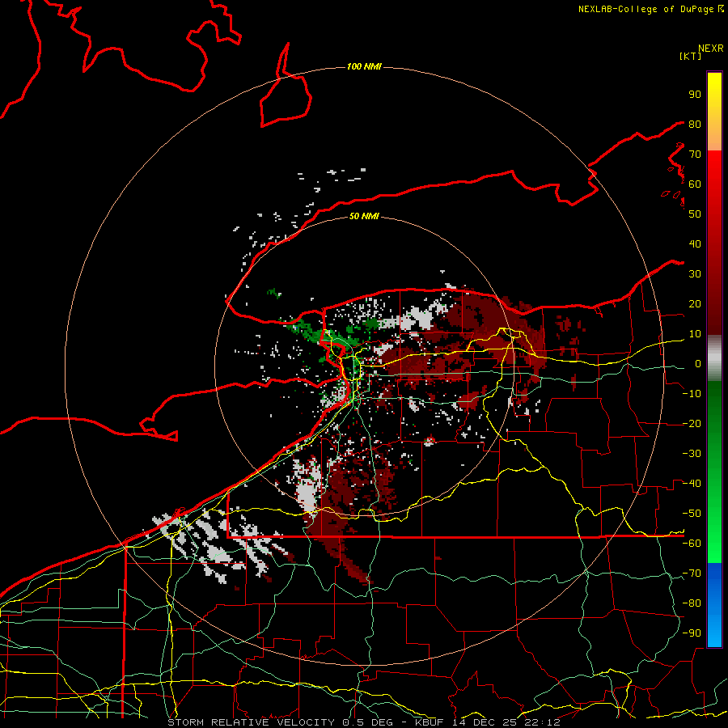Viewport: 728px width, 728px height.
Task: Click the 60 value on velocity scale
Action: 695,184
